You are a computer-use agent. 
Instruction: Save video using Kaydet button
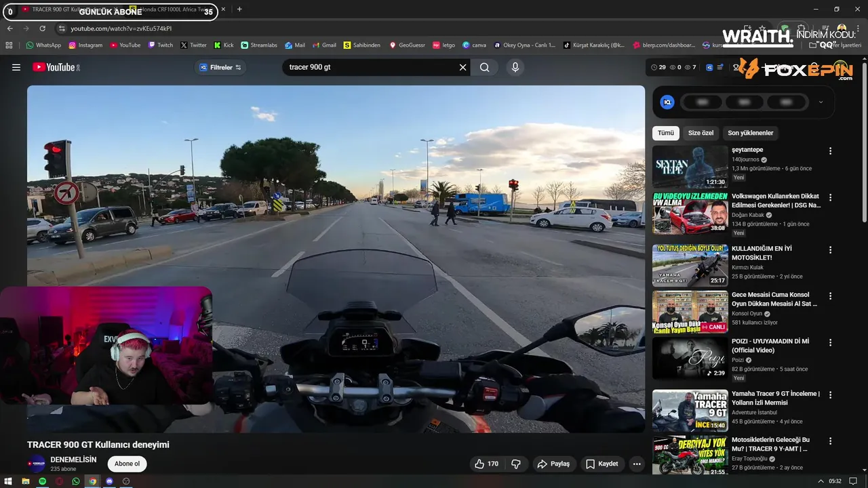[x=602, y=464]
